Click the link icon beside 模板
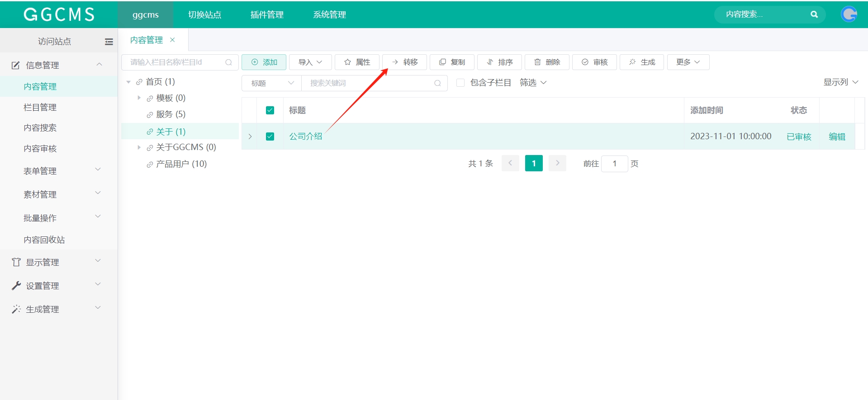This screenshot has height=400, width=868. tap(150, 99)
